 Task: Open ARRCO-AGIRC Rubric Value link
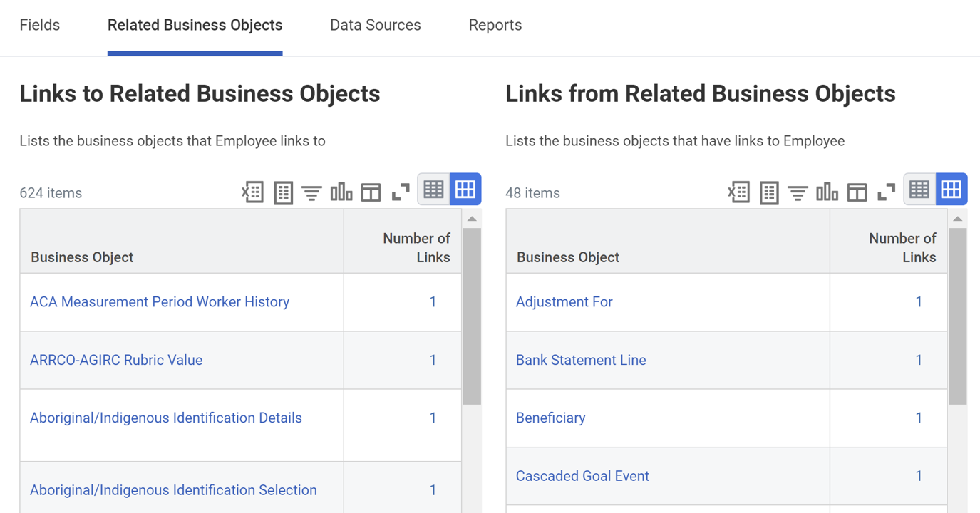tap(116, 360)
